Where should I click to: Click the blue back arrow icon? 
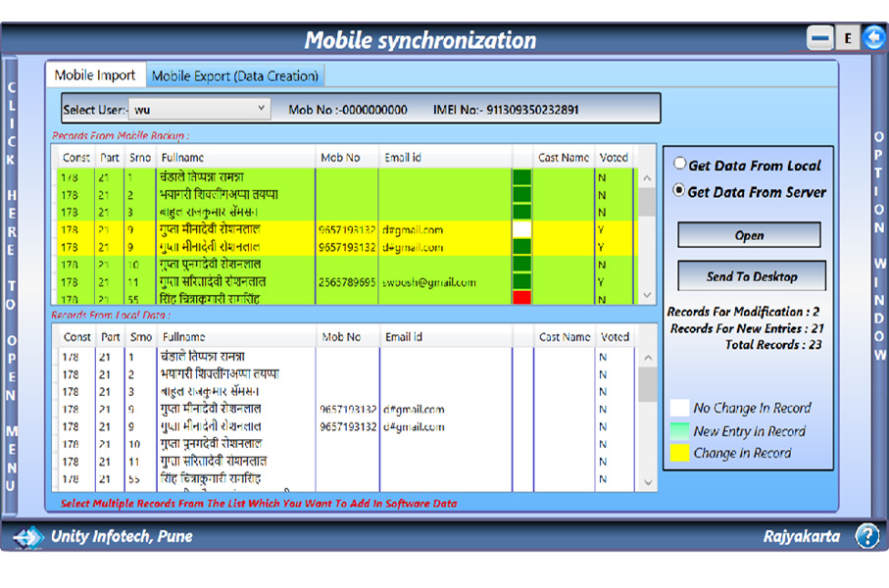(x=873, y=38)
